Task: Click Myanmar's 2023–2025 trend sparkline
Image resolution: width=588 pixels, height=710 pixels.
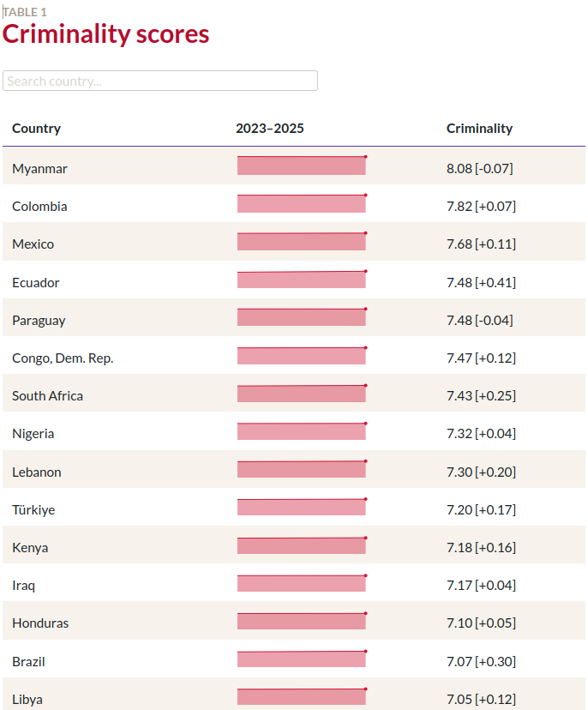Action: tap(302, 166)
